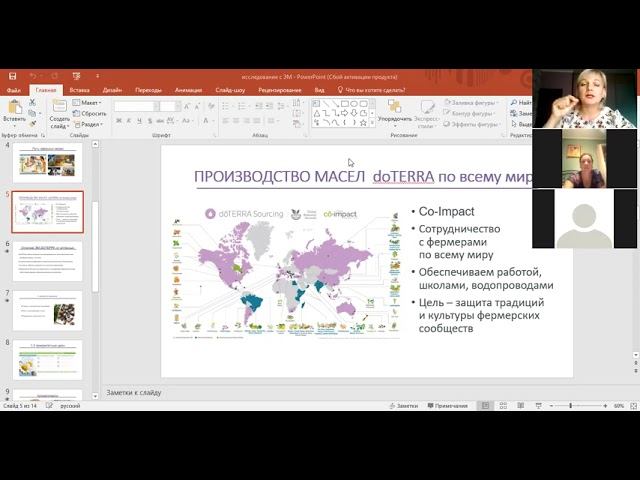Click the increase indent icon
This screenshot has height=480, width=640.
(x=269, y=107)
